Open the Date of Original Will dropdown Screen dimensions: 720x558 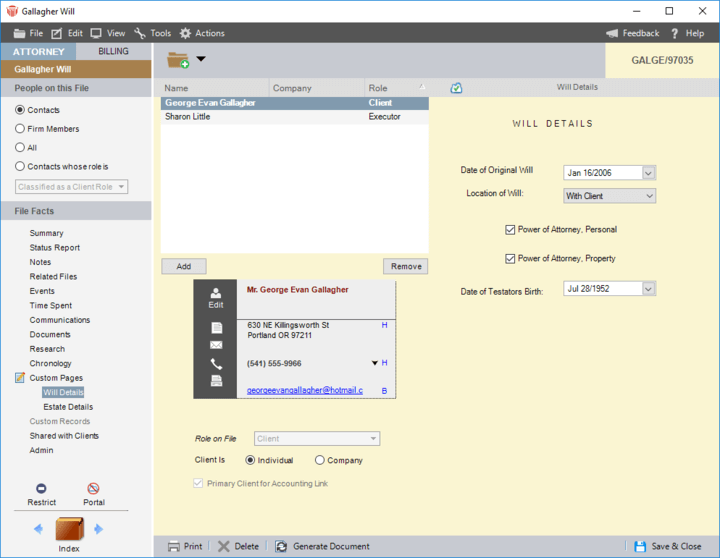(x=648, y=173)
